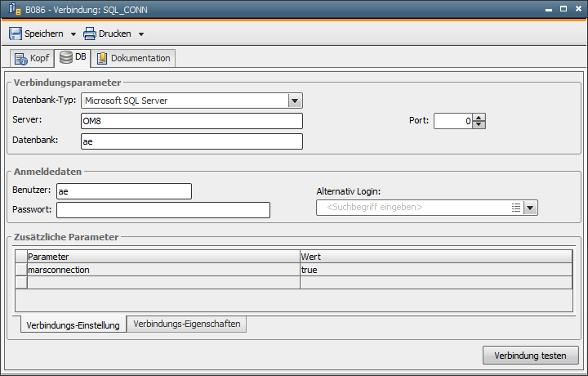Viewport: 588px width, 376px height.
Task: Select the DB tab
Action: point(73,58)
